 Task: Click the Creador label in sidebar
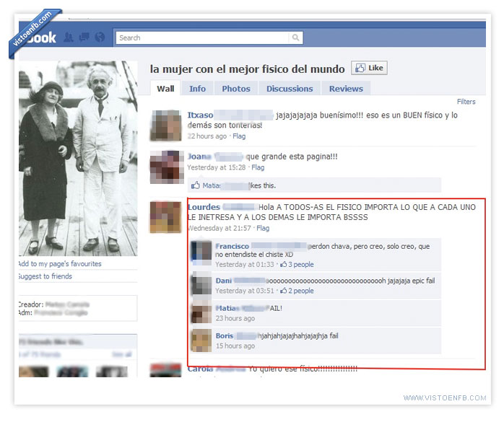click(31, 304)
